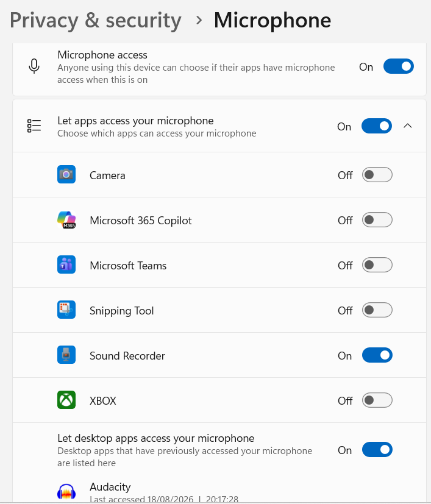Click the Camera app icon
This screenshot has width=431, height=504.
tap(66, 174)
